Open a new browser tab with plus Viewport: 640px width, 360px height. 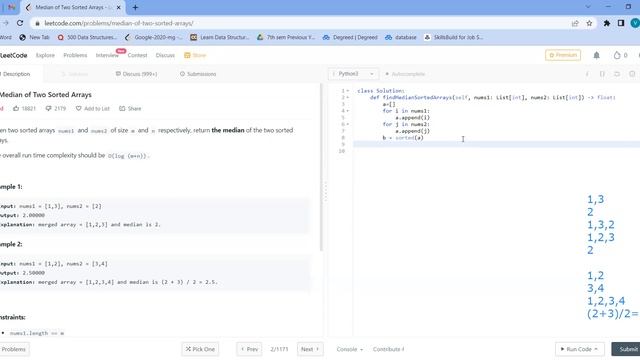click(x=136, y=7)
